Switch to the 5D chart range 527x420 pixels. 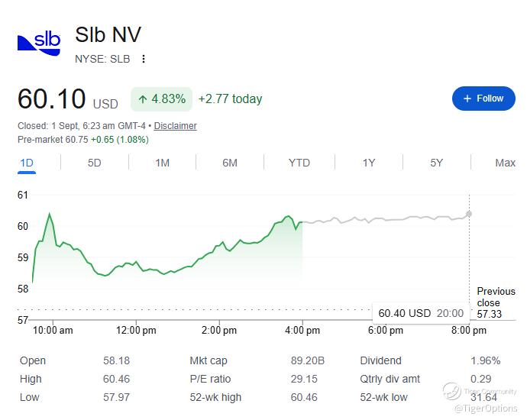[x=94, y=163]
